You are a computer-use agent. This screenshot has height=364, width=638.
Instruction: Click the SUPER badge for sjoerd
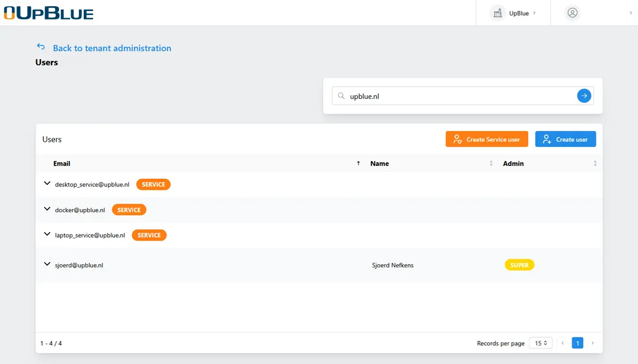[519, 265]
